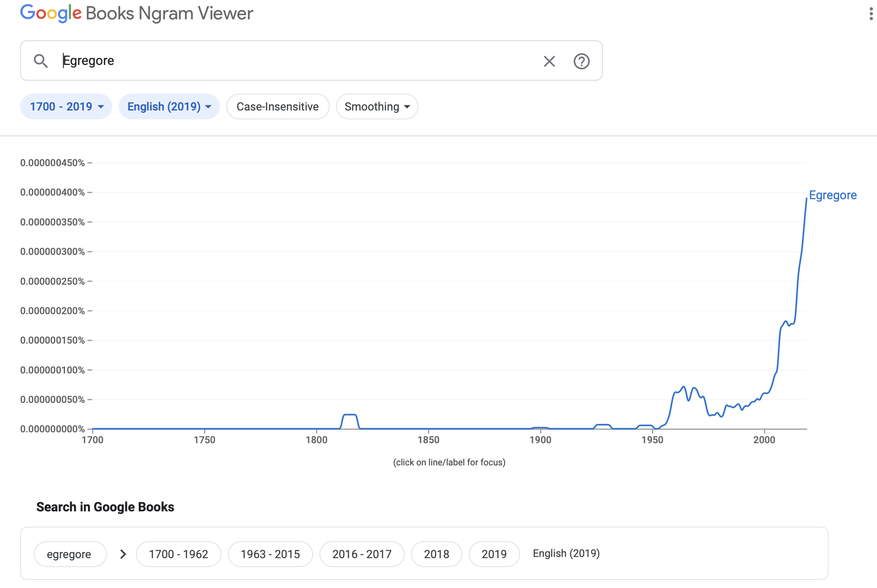The width and height of the screenshot is (877, 588).
Task: Click the Google Books Ngram Viewer logo
Action: pos(136,13)
